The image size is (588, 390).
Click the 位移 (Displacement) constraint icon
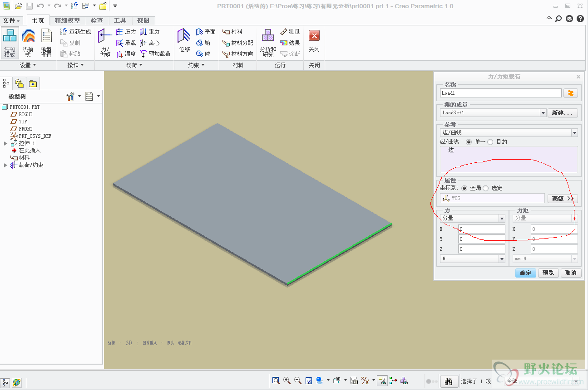point(184,41)
